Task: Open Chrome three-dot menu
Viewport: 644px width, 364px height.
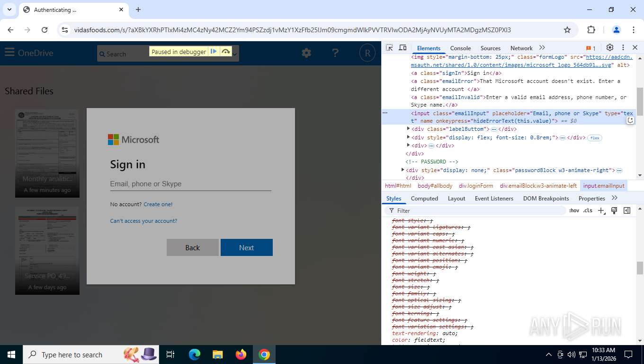Action: [x=634, y=30]
